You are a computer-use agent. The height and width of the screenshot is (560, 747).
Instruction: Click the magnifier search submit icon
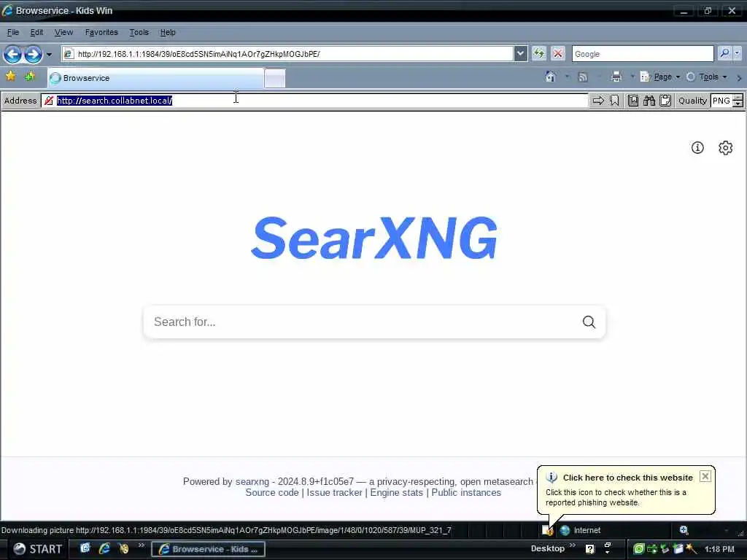(x=589, y=322)
